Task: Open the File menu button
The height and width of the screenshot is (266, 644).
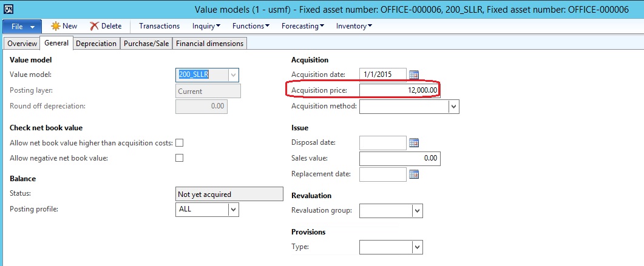Action: coord(22,27)
